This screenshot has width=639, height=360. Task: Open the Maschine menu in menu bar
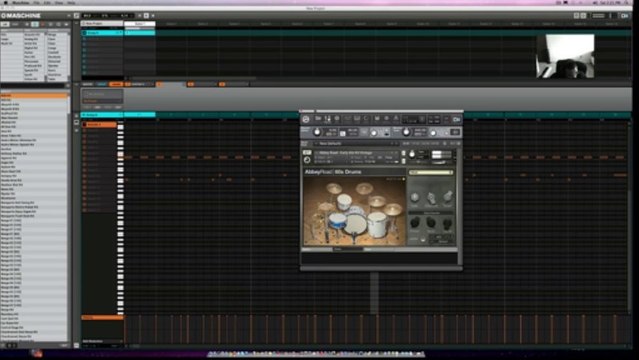pyautogui.click(x=20, y=3)
